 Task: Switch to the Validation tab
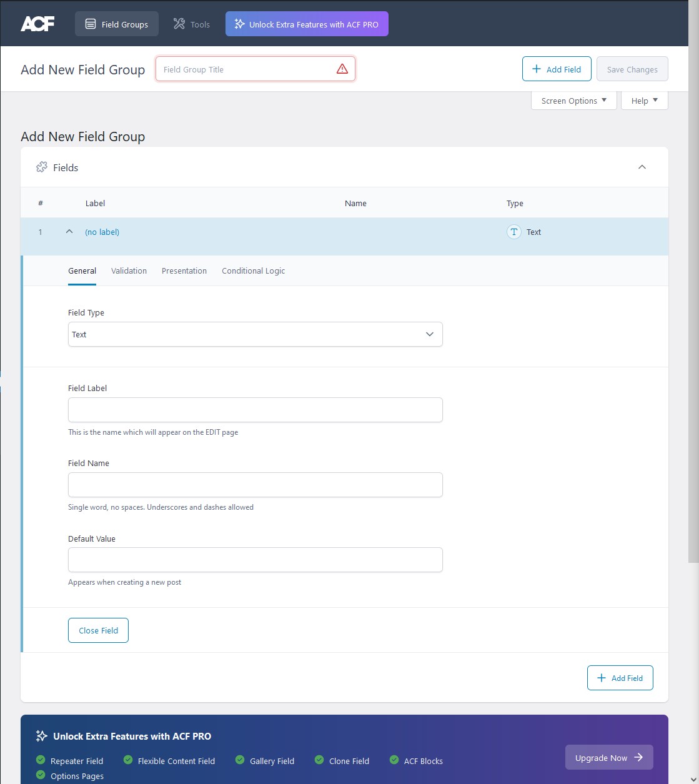[x=129, y=270]
